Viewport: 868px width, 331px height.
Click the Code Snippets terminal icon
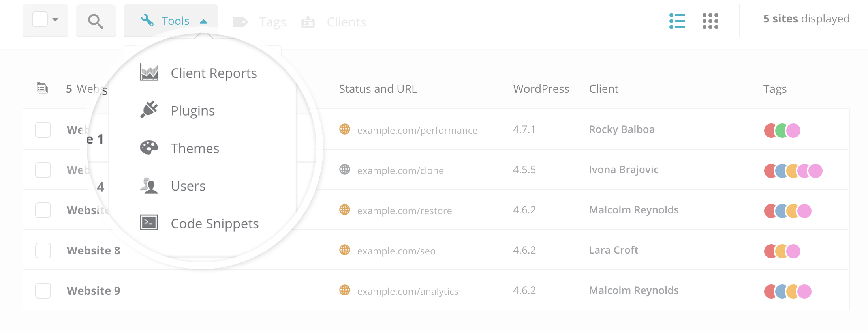tap(149, 223)
